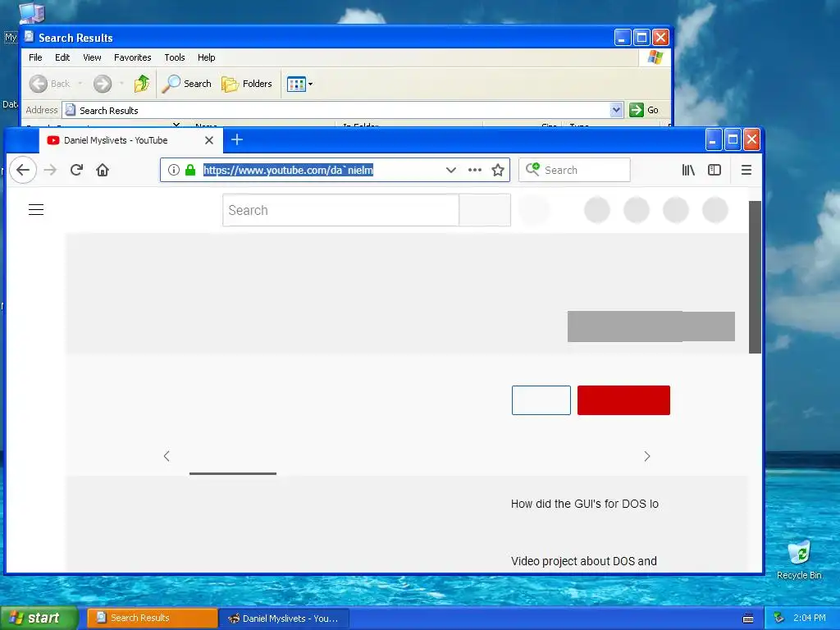Open YouTube guide hamburger menu
The width and height of the screenshot is (840, 630).
(36, 209)
